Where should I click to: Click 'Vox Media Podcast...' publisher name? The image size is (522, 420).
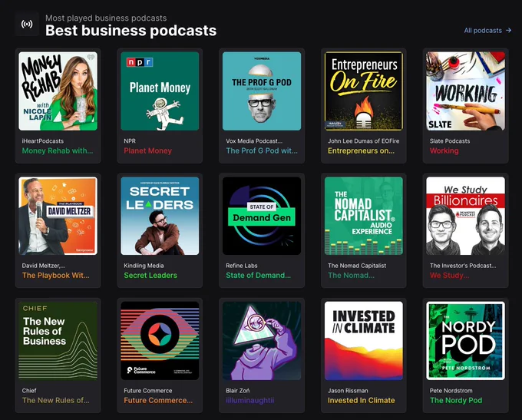coord(254,141)
